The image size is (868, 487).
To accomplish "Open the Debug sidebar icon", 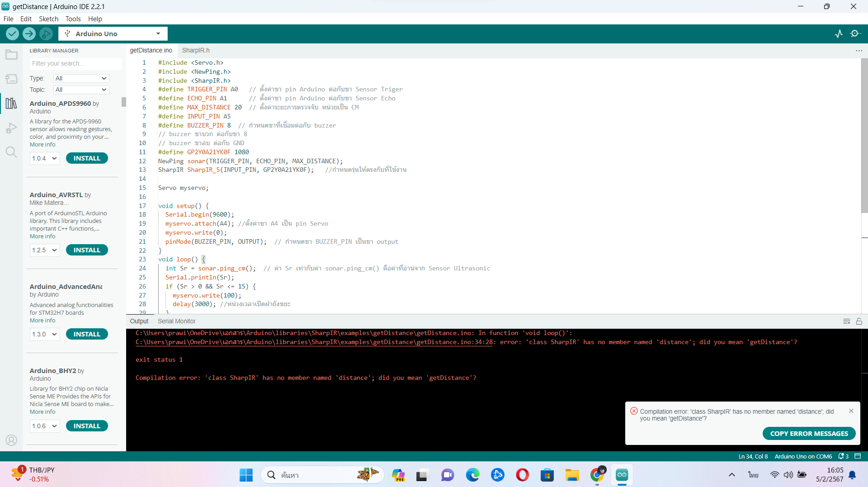I will 11,128.
